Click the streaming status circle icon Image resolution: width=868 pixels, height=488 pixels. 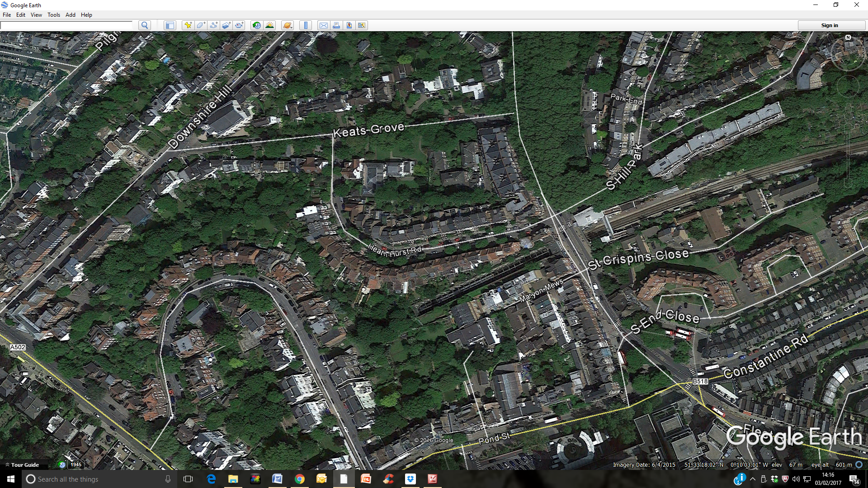pos(859,465)
